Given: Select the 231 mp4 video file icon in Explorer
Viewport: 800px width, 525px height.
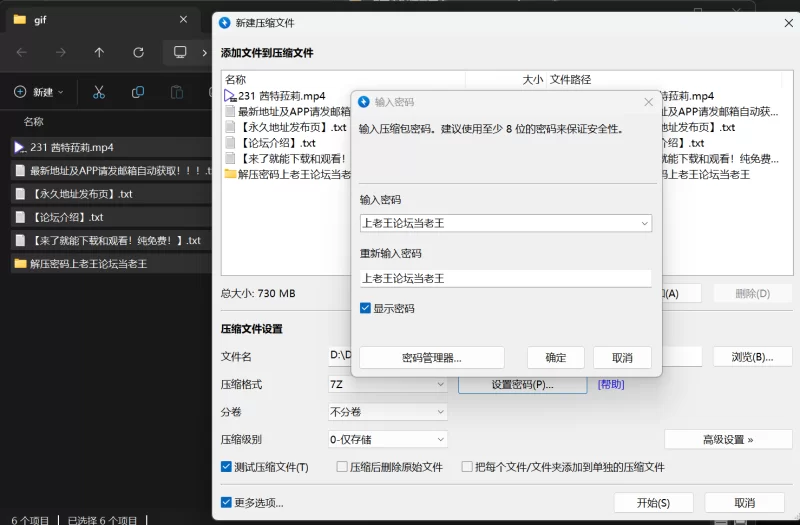Looking at the screenshot, I should pos(20,147).
